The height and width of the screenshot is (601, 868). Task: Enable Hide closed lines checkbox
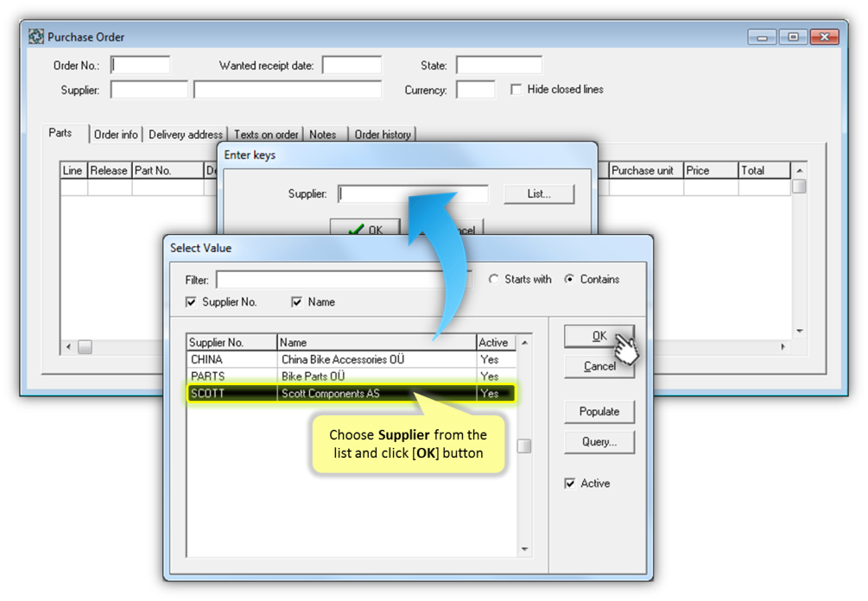[x=516, y=89]
